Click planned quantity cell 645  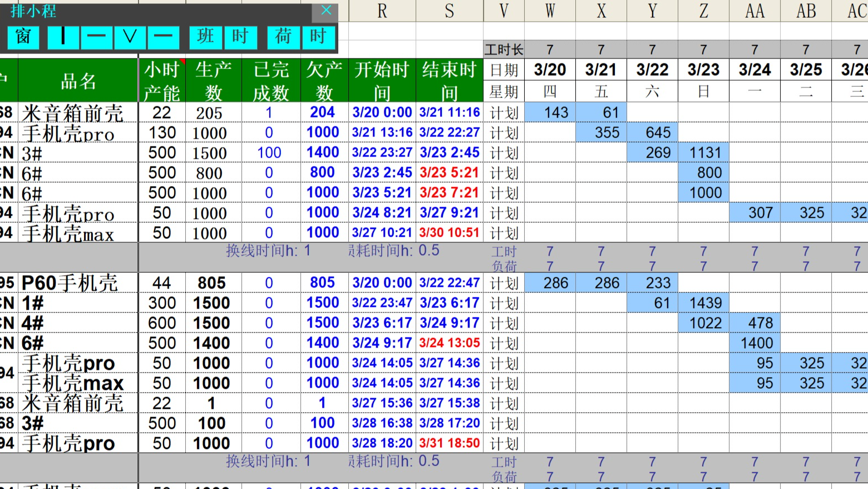coord(653,133)
